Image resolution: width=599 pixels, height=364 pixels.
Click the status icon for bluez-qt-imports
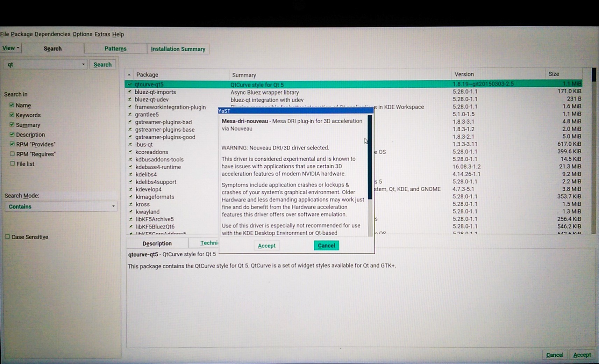(130, 92)
